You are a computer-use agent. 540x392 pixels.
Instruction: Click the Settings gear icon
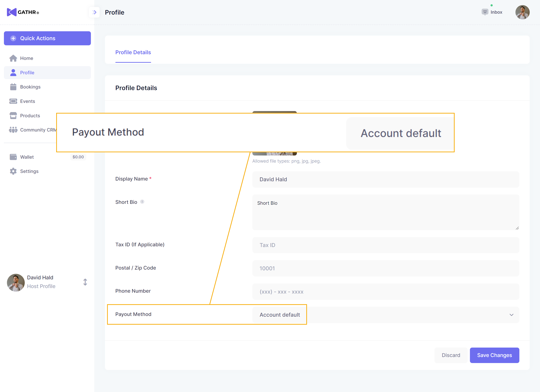[x=13, y=171]
